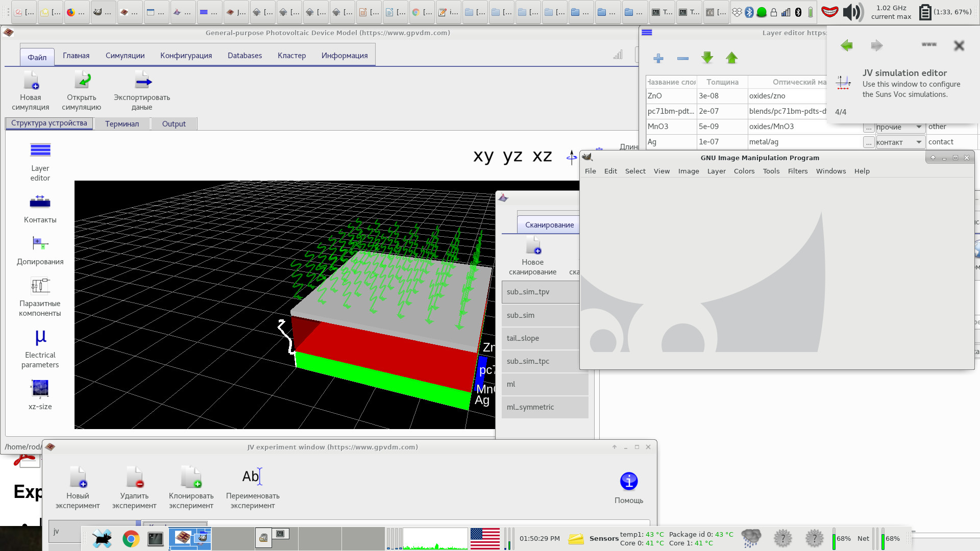Move layer up with green up arrow

coord(732,58)
